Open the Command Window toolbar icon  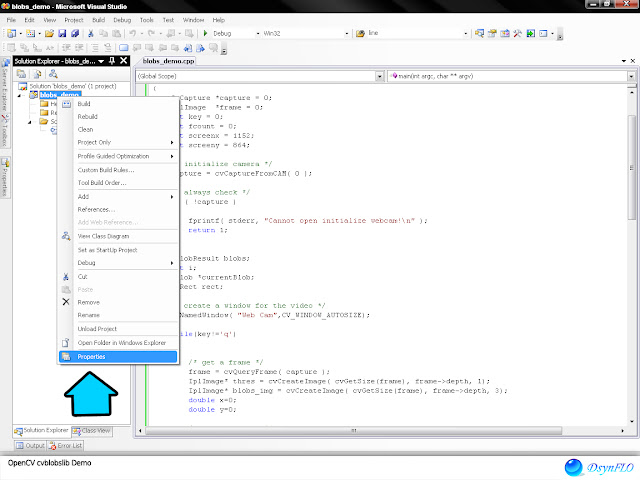pyautogui.click(x=543, y=33)
